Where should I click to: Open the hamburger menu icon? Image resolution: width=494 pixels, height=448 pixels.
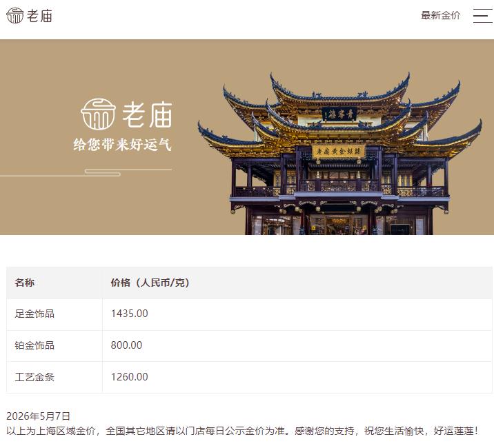[482, 16]
